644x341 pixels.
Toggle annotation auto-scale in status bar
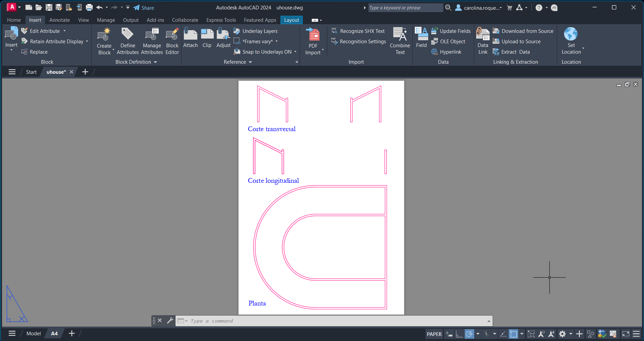[551, 334]
